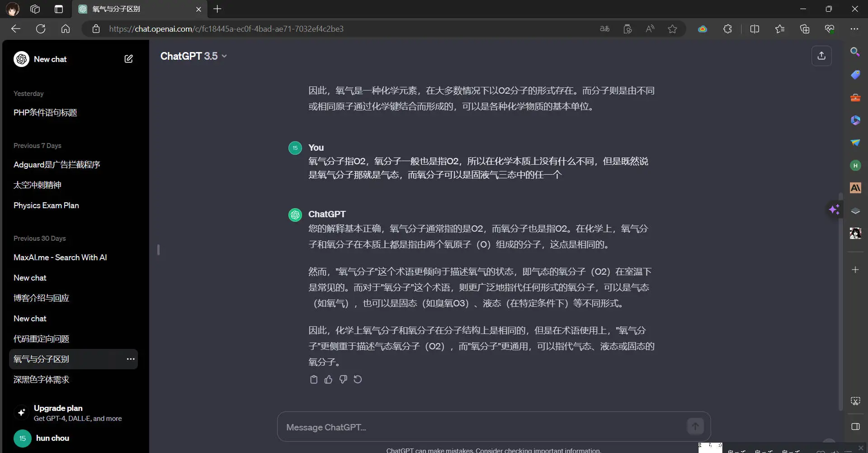
Task: Click the send message arrow button
Action: tap(695, 426)
